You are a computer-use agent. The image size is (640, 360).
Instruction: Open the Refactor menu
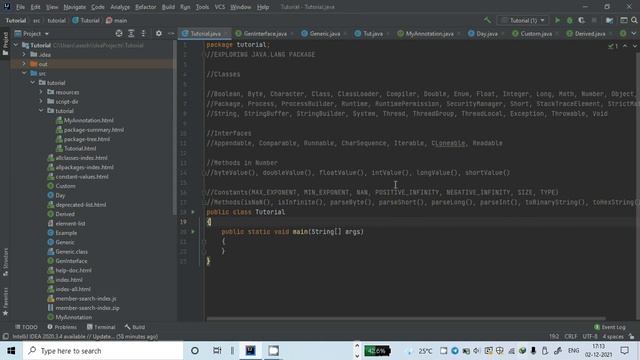click(145, 7)
